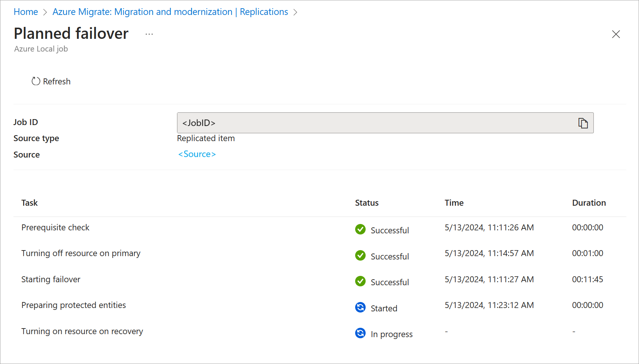Image resolution: width=639 pixels, height=364 pixels.
Task: Go to Home breadcrumb link
Action: pyautogui.click(x=26, y=12)
